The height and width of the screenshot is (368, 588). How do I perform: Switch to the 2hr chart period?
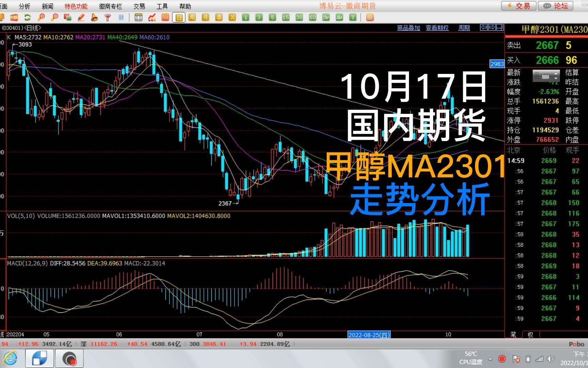click(x=326, y=17)
